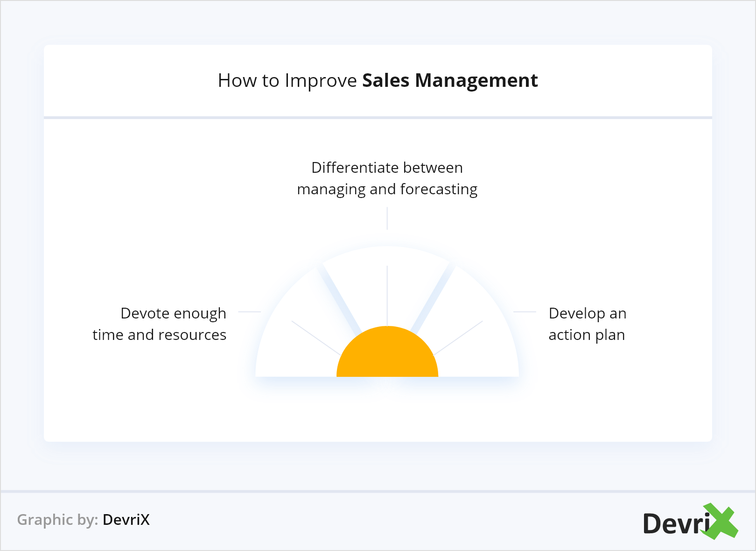Screen dimensions: 756x551
Task: Click the thin vertical line inside the middle segment
Action: pos(387,294)
